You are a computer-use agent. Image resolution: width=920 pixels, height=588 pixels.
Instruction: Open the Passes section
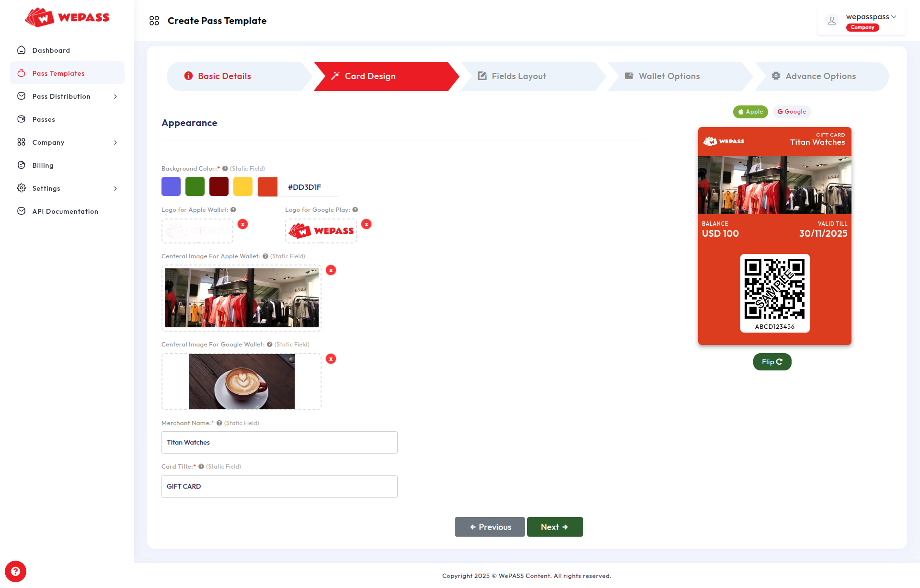click(x=43, y=119)
